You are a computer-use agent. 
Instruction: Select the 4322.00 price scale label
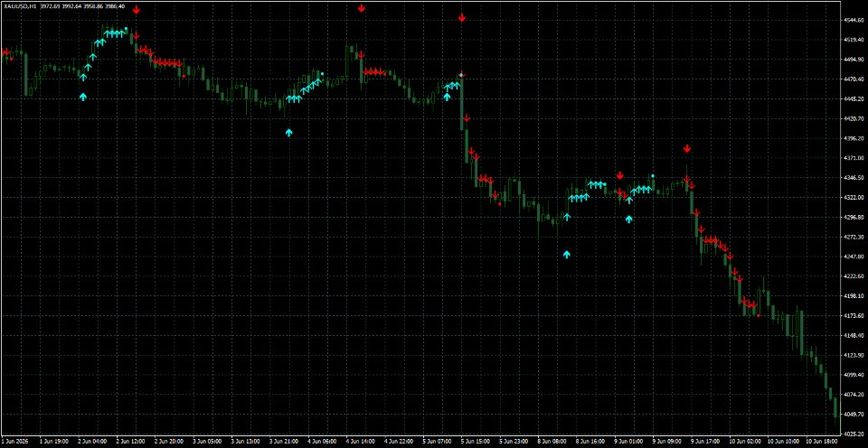pos(854,198)
